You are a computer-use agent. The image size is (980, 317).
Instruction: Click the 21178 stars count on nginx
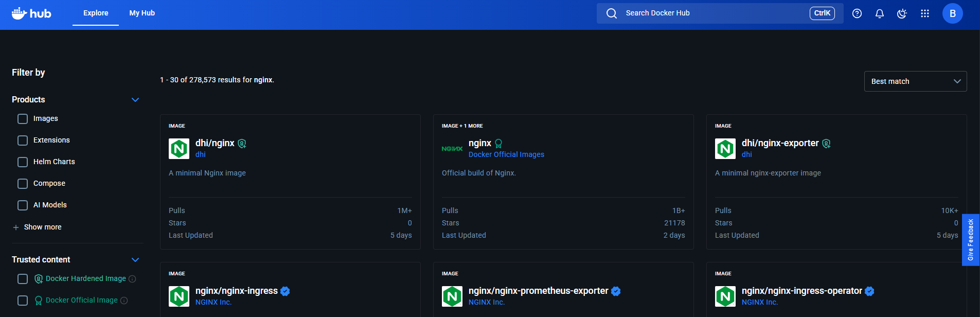(x=674, y=223)
